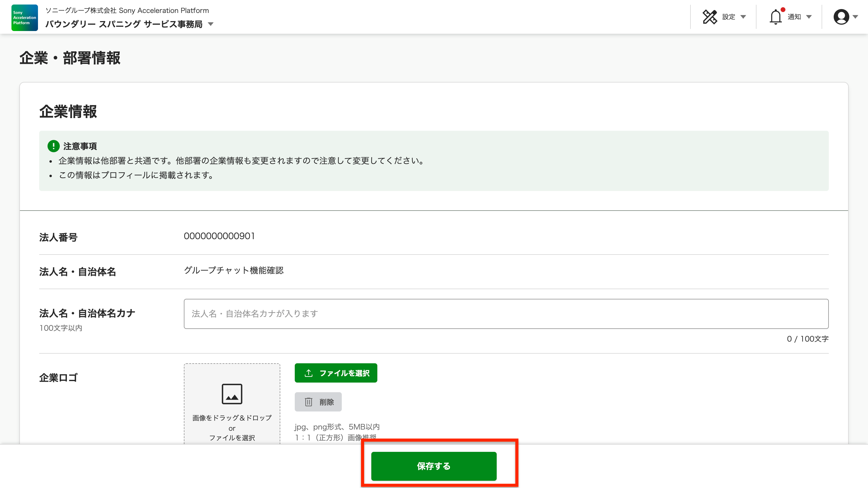This screenshot has width=868, height=488.
Task: Expand the organization name dropdown arrow
Action: click(211, 24)
